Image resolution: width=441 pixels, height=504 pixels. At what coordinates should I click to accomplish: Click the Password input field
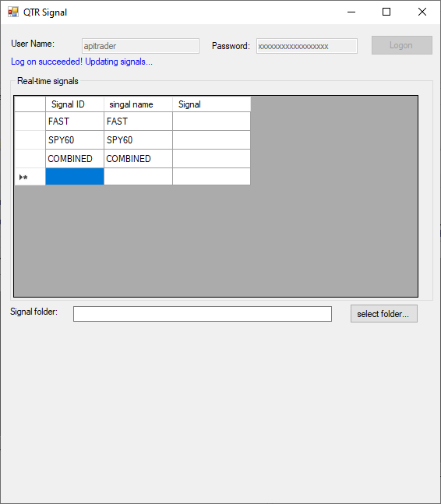point(307,46)
